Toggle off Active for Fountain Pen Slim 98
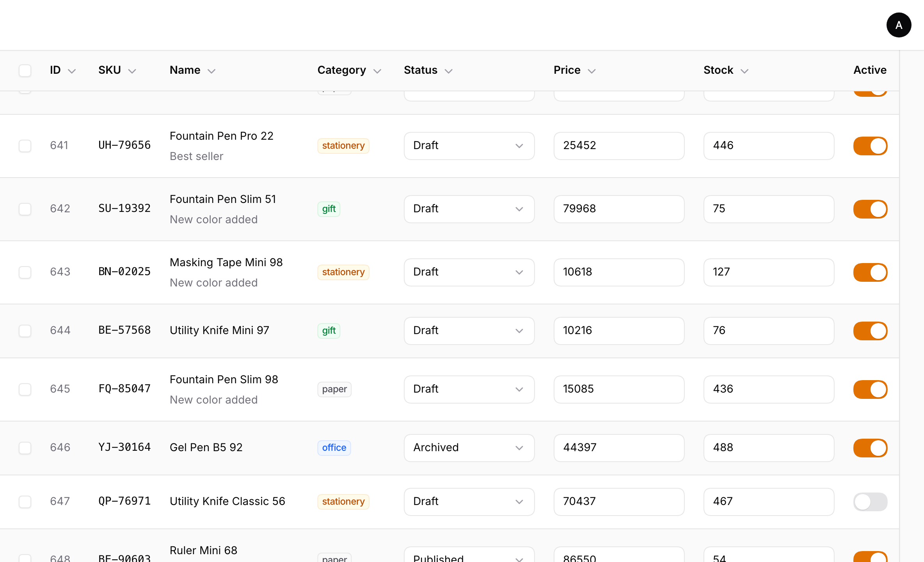Image resolution: width=924 pixels, height=562 pixels. coord(870,389)
